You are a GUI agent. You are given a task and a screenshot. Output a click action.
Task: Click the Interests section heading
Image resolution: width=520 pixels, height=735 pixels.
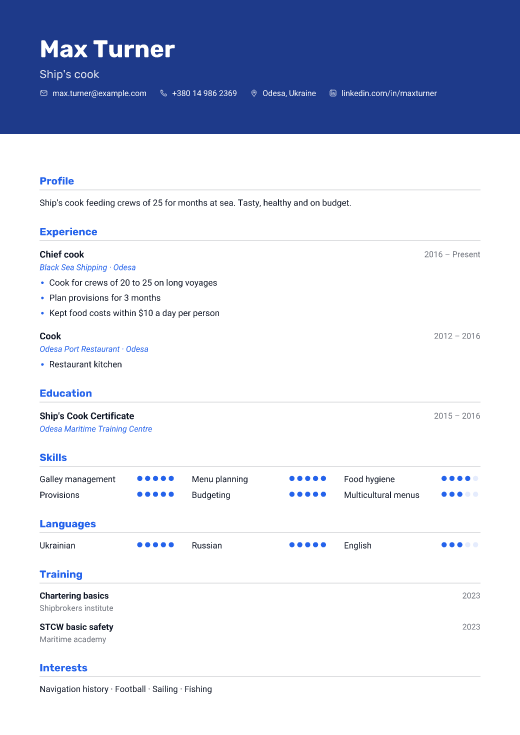tap(63, 668)
